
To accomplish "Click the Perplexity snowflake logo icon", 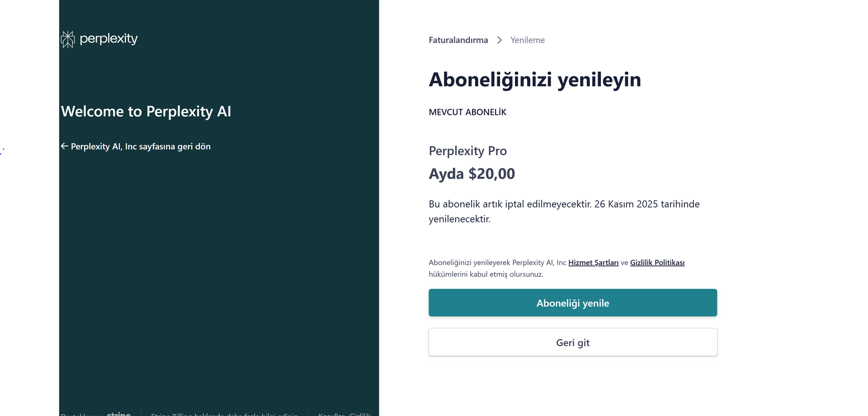I will click(68, 39).
